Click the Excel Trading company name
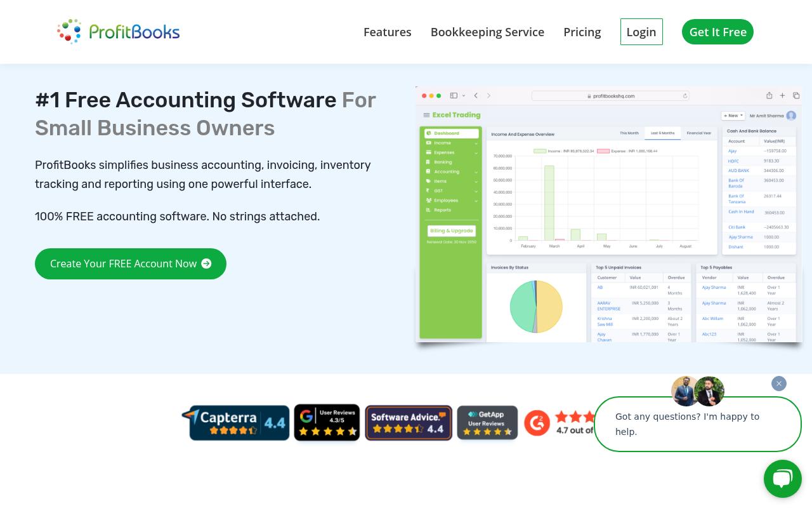 coord(456,115)
